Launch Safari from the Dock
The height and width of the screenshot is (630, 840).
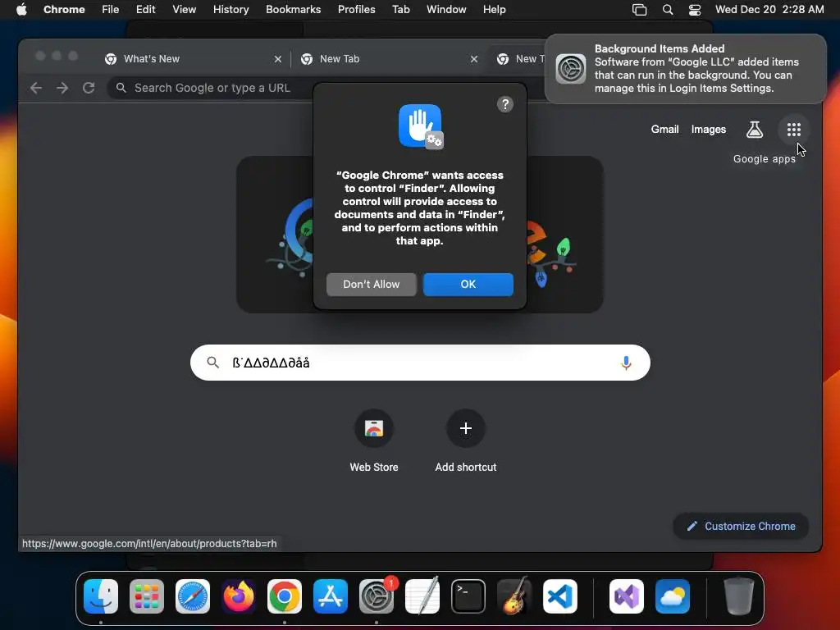pos(193,596)
